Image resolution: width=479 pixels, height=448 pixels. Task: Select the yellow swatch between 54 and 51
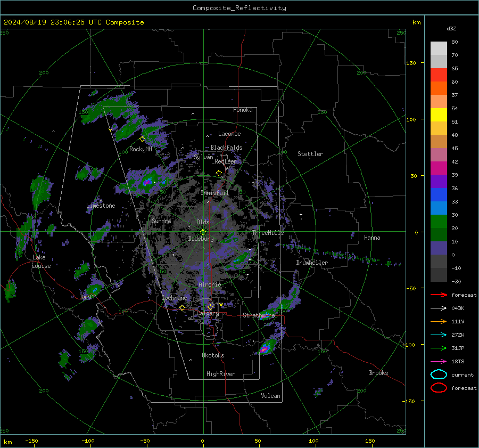439,115
